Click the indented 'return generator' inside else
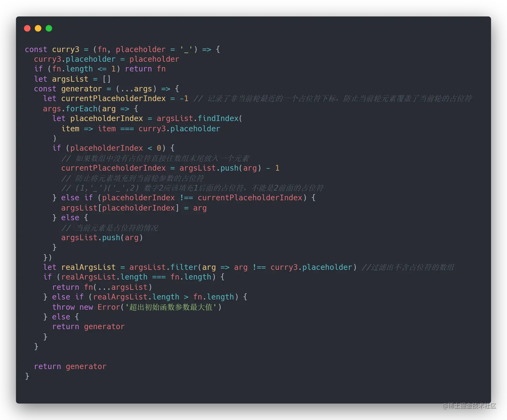 (89, 327)
